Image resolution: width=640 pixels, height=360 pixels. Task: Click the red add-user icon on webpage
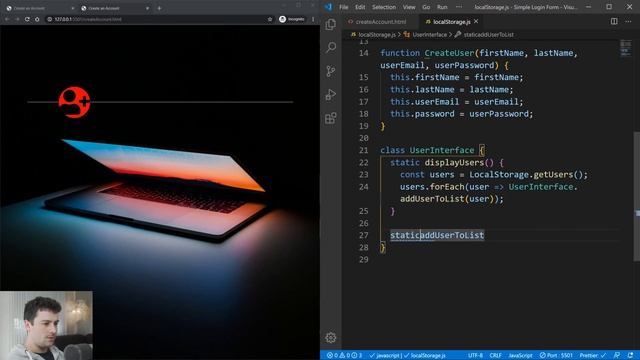(x=74, y=102)
